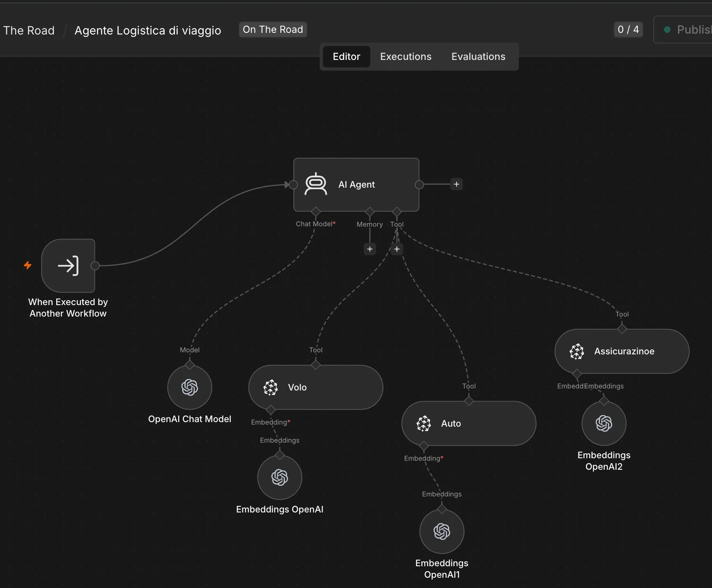Viewport: 712px width, 588px height.
Task: Click the OpenAI Chat Model label
Action: 190,419
